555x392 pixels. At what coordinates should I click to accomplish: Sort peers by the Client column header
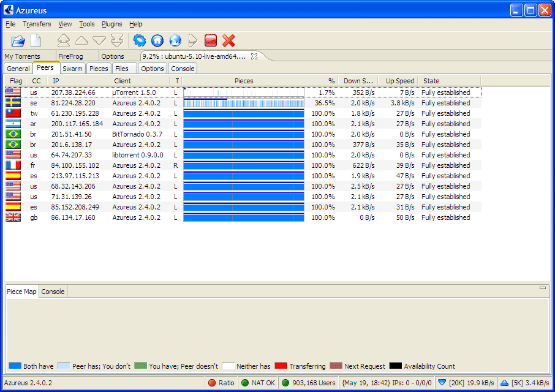[138, 81]
